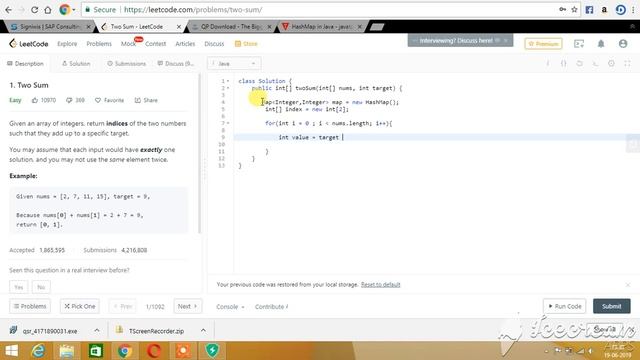Submit the solution
The image size is (640, 360).
click(x=611, y=306)
